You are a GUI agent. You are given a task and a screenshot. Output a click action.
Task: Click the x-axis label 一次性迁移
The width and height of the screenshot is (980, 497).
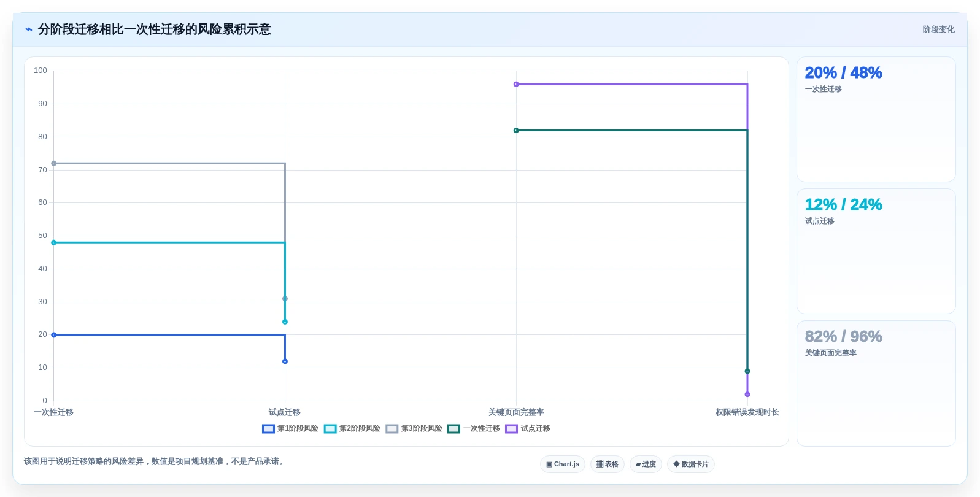53,412
